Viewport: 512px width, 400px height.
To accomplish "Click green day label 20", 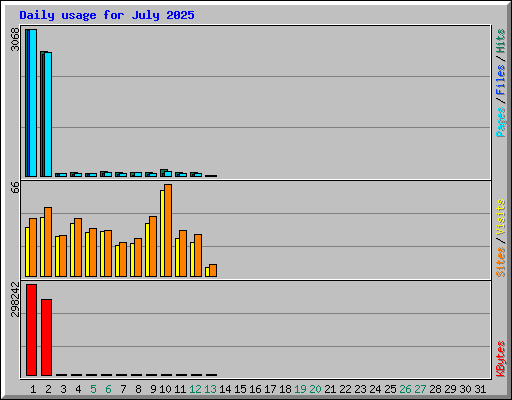I will coord(315,389).
